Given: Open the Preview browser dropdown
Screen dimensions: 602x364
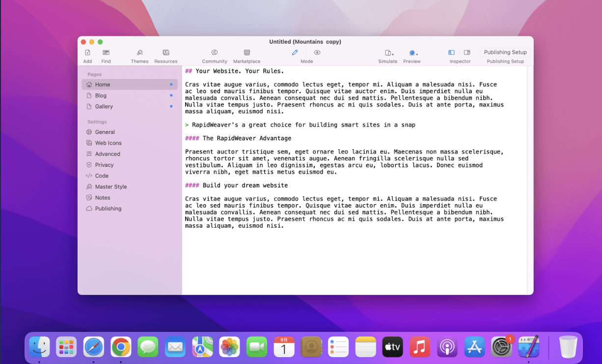Looking at the screenshot, I should [413, 53].
